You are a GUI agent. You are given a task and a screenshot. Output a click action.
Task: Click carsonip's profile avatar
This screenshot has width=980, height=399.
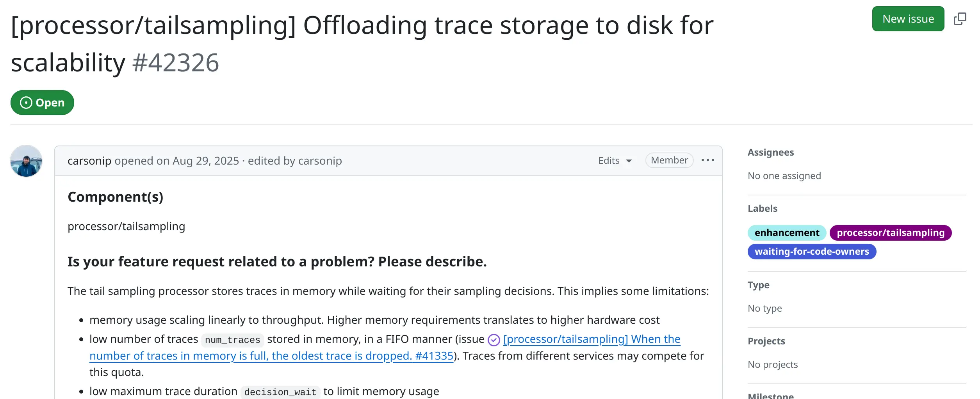click(x=26, y=161)
